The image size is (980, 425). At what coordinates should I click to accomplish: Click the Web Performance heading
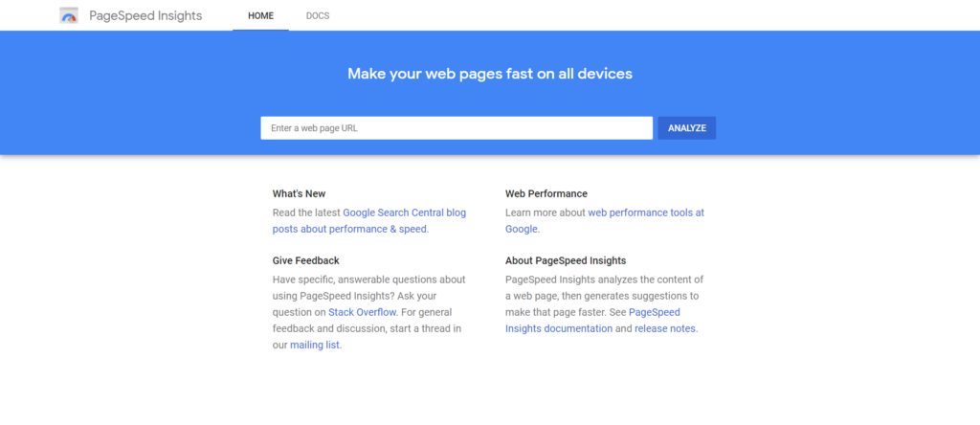[546, 193]
